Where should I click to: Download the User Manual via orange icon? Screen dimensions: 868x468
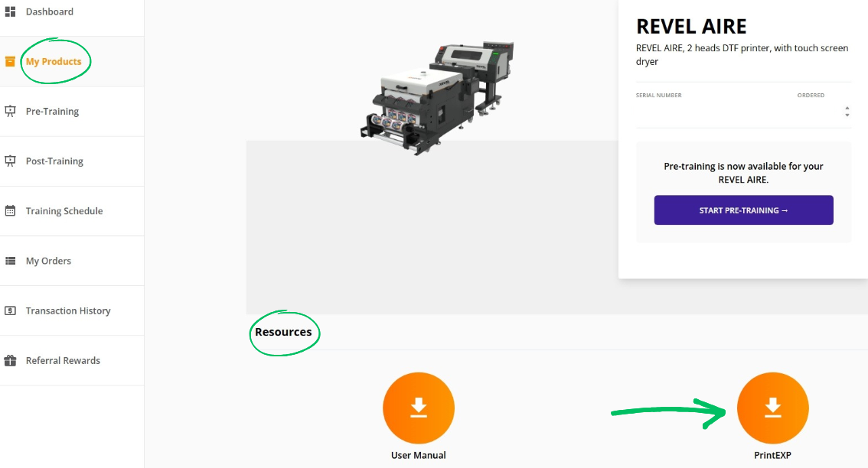419,408
